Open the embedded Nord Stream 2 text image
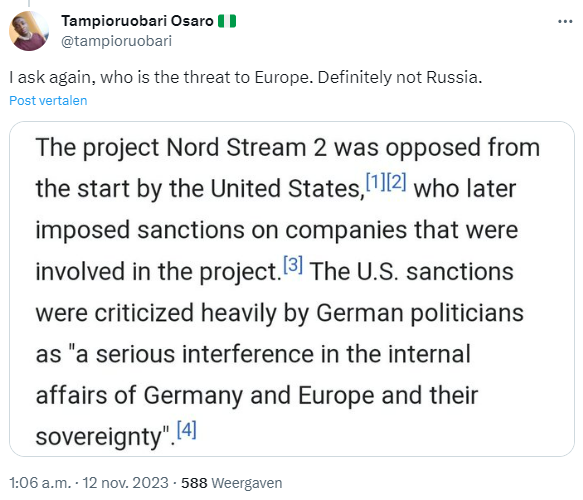 [292, 289]
